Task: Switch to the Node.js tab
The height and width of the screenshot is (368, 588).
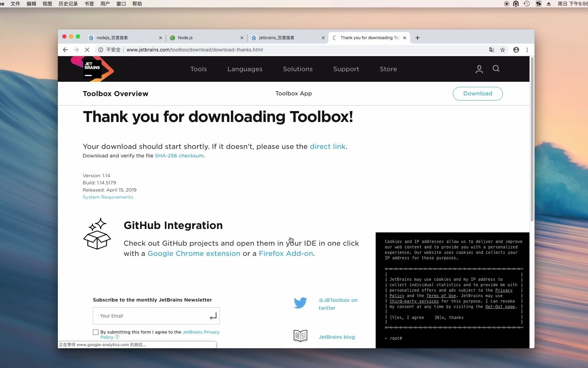Action: [x=207, y=38]
